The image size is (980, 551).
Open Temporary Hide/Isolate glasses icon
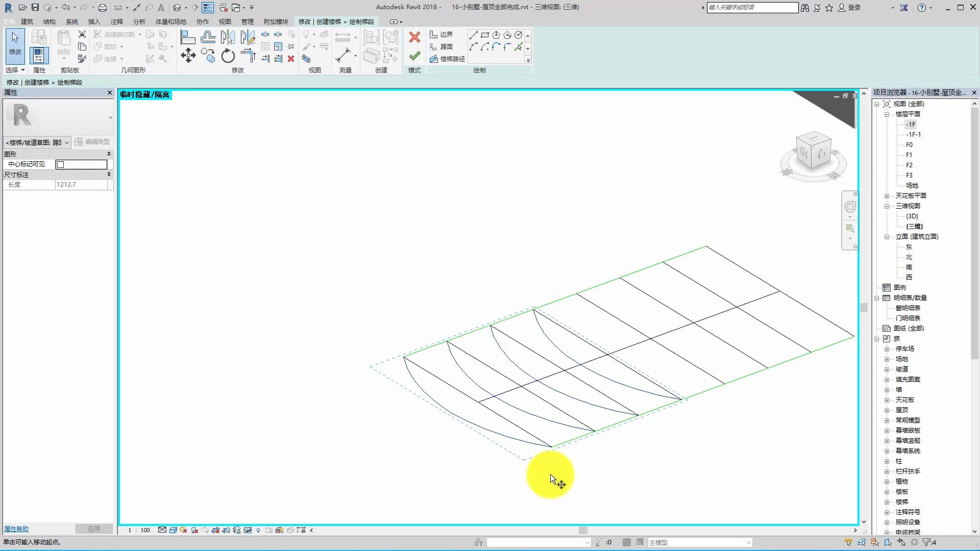[248, 530]
